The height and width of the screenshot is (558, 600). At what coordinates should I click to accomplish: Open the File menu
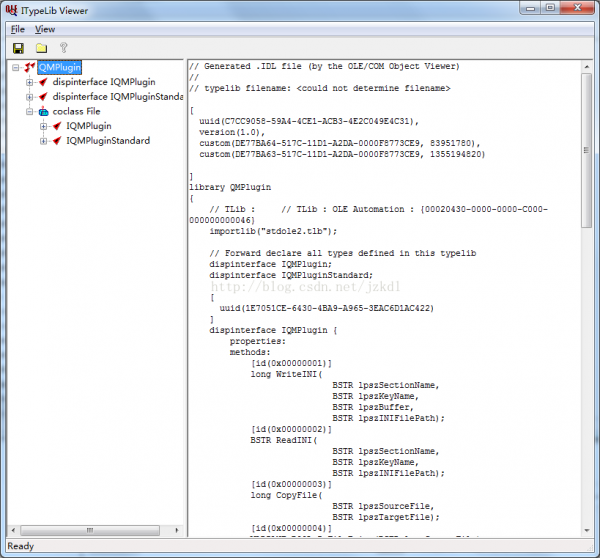coord(18,29)
